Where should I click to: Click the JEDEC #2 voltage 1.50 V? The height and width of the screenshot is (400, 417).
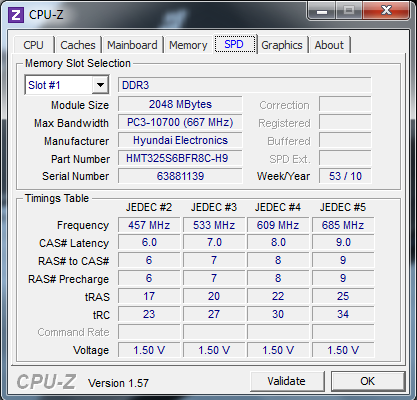click(149, 350)
